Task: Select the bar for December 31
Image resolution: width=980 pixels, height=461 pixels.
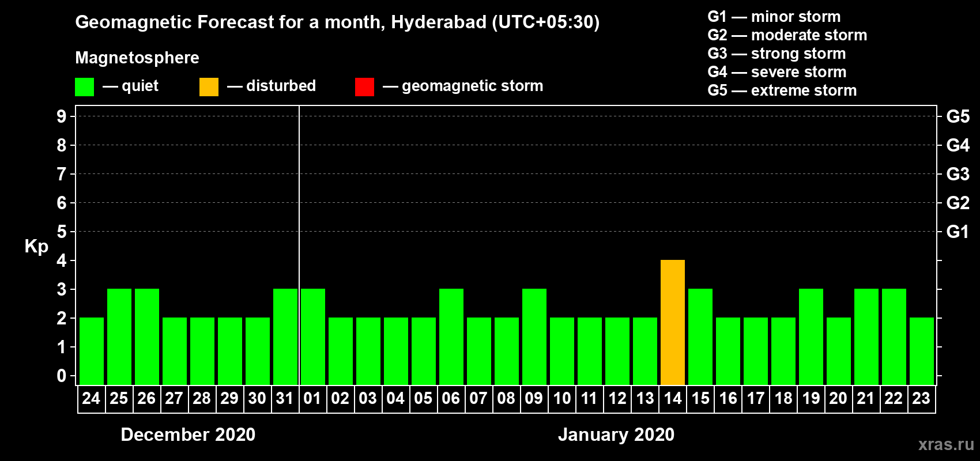Action: coord(285,337)
